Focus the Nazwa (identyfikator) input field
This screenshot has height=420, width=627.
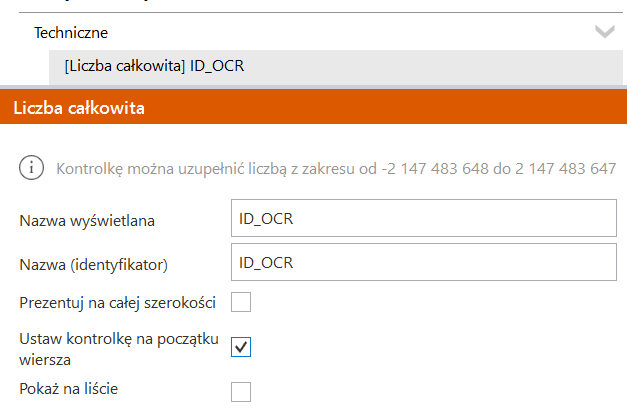pyautogui.click(x=424, y=263)
